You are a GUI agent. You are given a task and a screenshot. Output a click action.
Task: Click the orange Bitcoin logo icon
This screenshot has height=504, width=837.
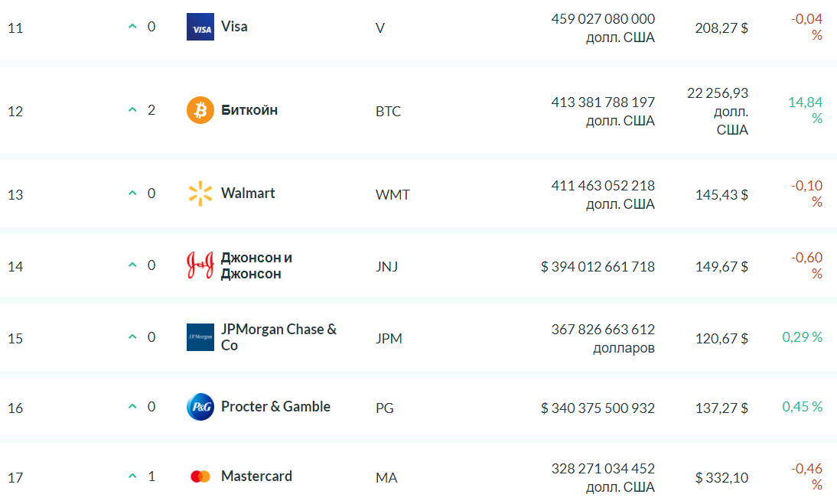[200, 110]
